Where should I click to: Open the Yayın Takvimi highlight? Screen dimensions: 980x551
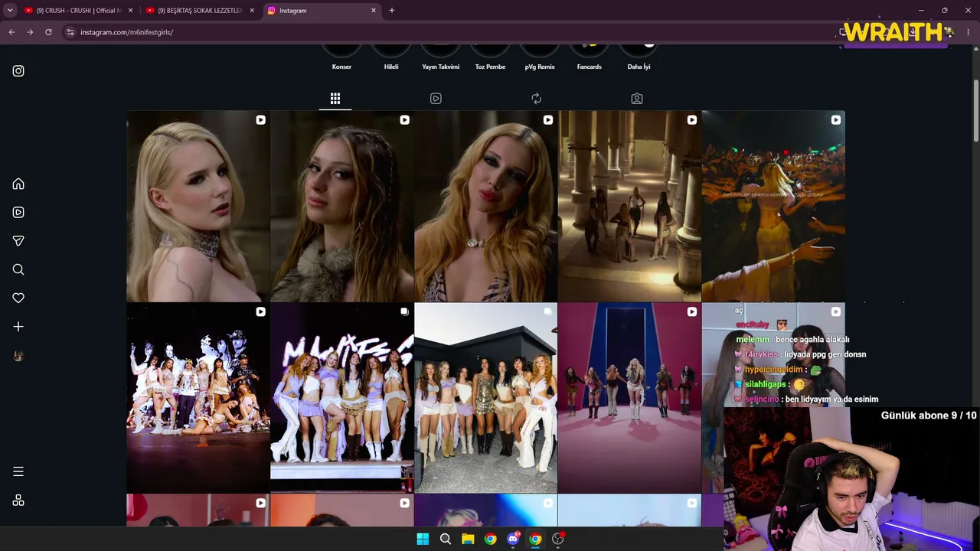tap(441, 58)
